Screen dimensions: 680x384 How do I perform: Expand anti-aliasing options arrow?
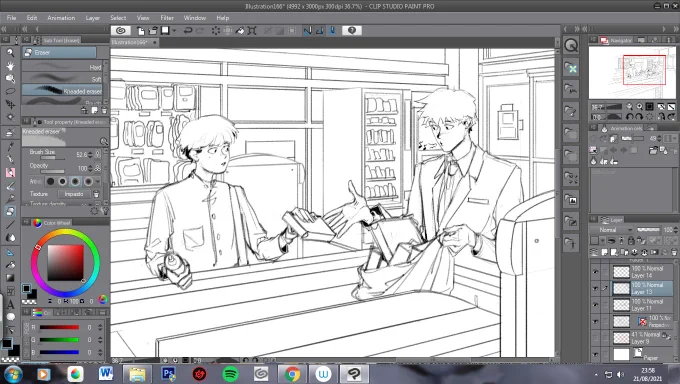pos(98,181)
